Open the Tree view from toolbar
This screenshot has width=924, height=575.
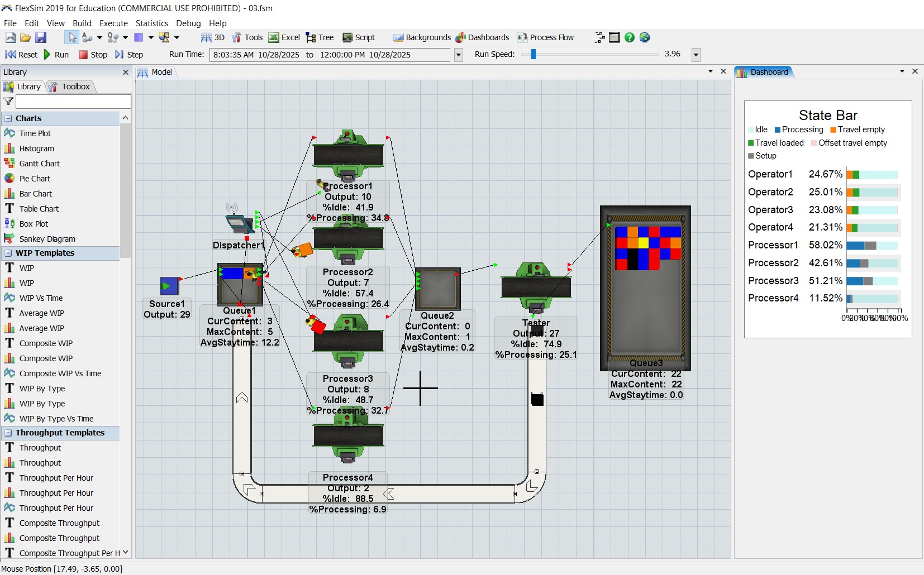pos(320,37)
